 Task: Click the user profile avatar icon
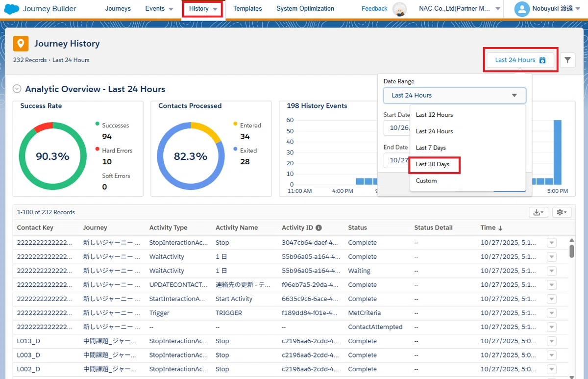523,9
